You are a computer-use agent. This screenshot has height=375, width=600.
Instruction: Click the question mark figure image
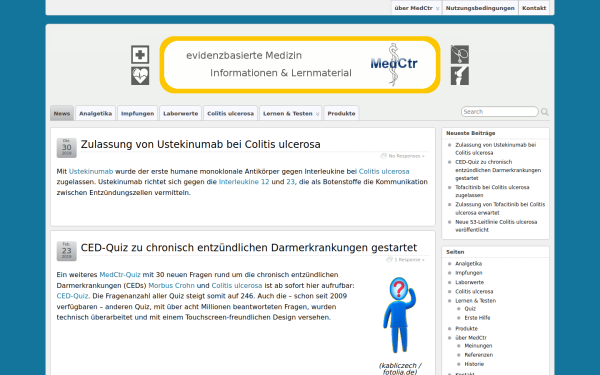tap(399, 315)
